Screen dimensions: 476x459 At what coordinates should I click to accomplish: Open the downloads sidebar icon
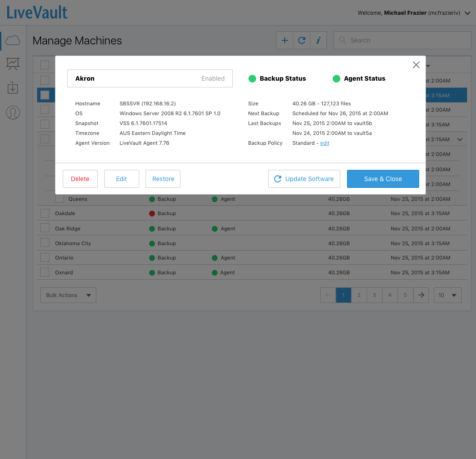click(x=13, y=87)
